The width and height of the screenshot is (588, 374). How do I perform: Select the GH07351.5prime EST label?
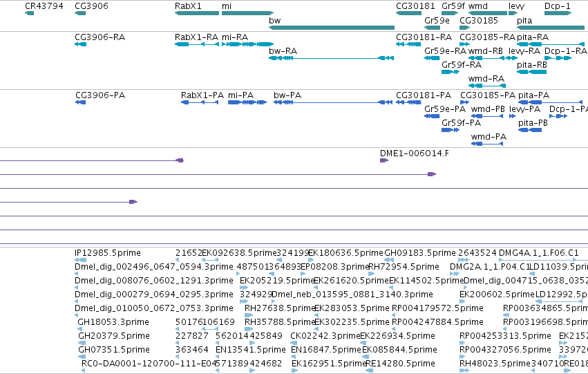[x=114, y=350]
